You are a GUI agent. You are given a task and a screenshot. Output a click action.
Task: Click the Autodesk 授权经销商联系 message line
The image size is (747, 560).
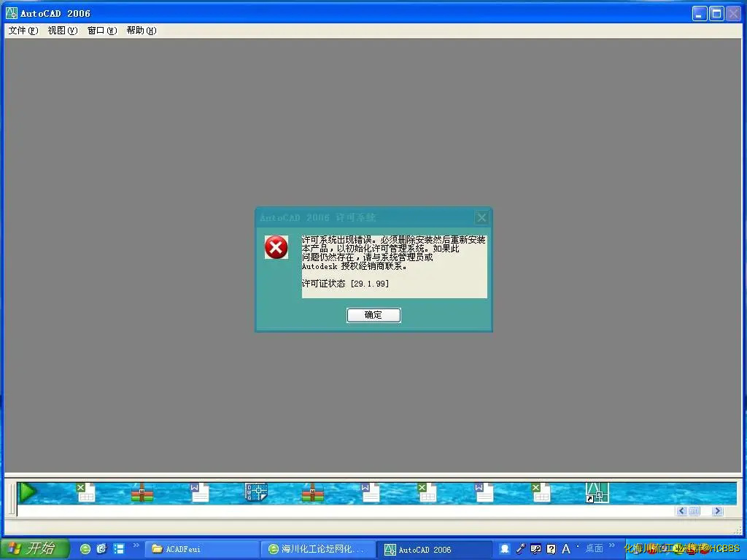click(x=355, y=267)
